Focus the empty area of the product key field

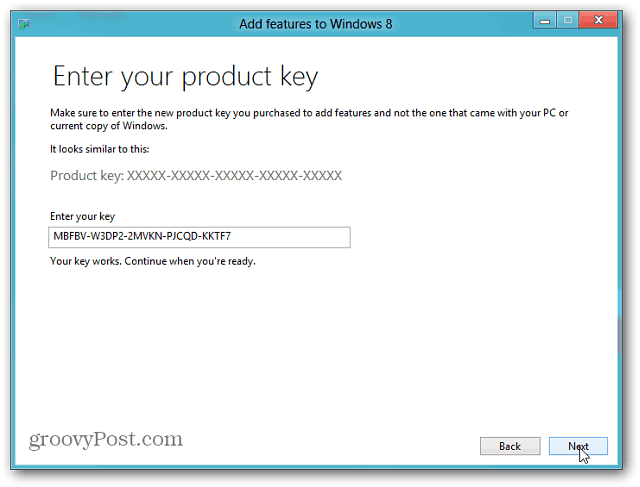pyautogui.click(x=290, y=237)
